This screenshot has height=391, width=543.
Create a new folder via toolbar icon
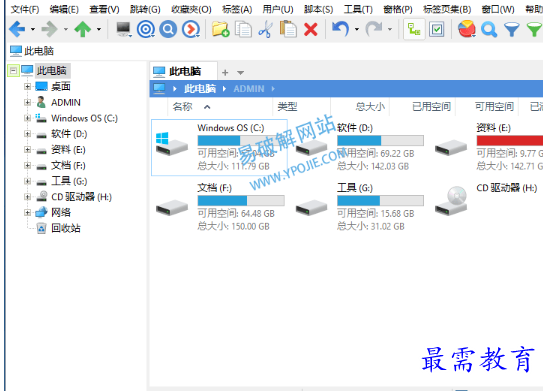click(x=221, y=29)
